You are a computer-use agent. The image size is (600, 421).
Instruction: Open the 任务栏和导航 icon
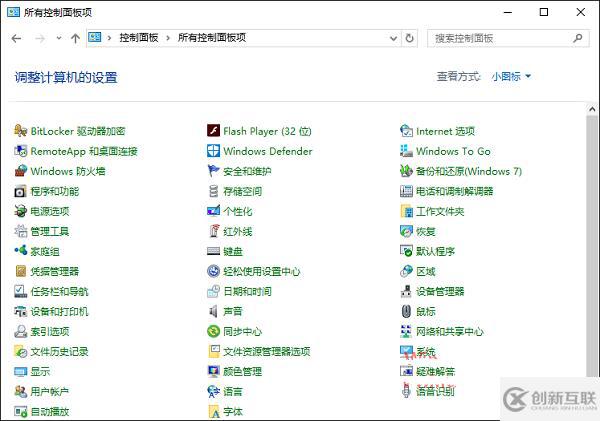[x=20, y=291]
